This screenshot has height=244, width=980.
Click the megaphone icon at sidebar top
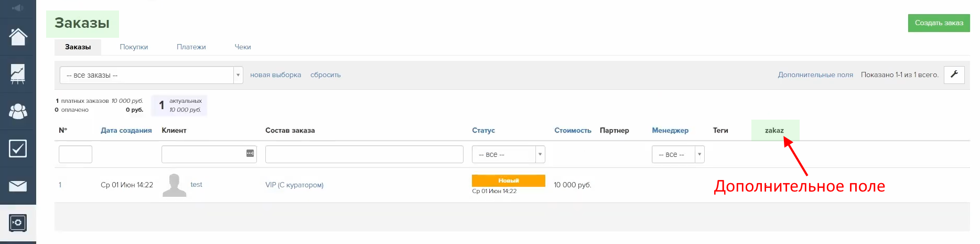pos(18,8)
